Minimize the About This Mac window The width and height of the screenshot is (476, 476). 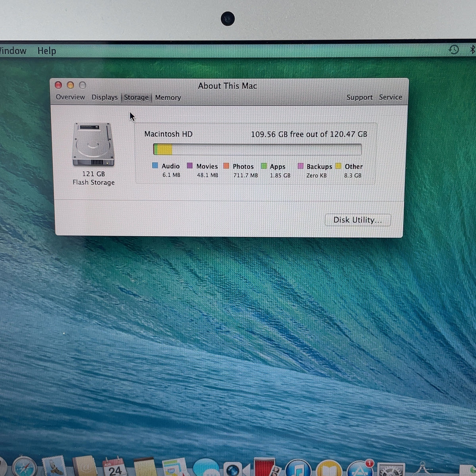click(x=70, y=85)
